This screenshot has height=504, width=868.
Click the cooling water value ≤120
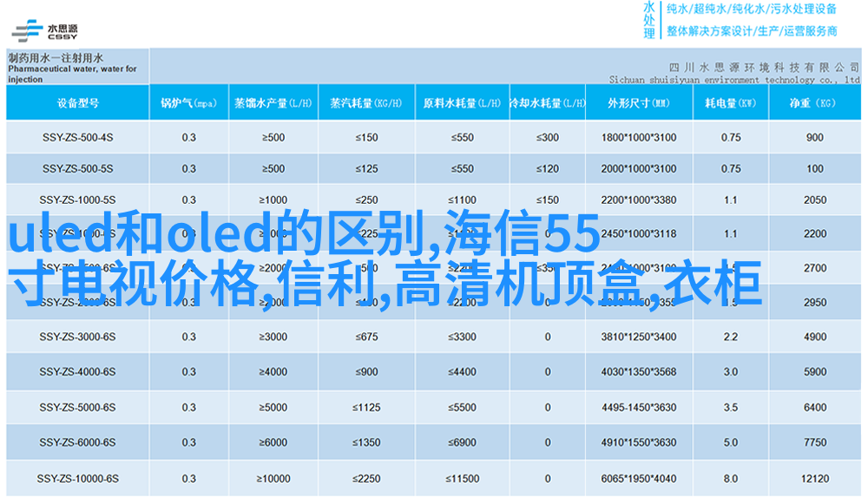click(x=548, y=169)
